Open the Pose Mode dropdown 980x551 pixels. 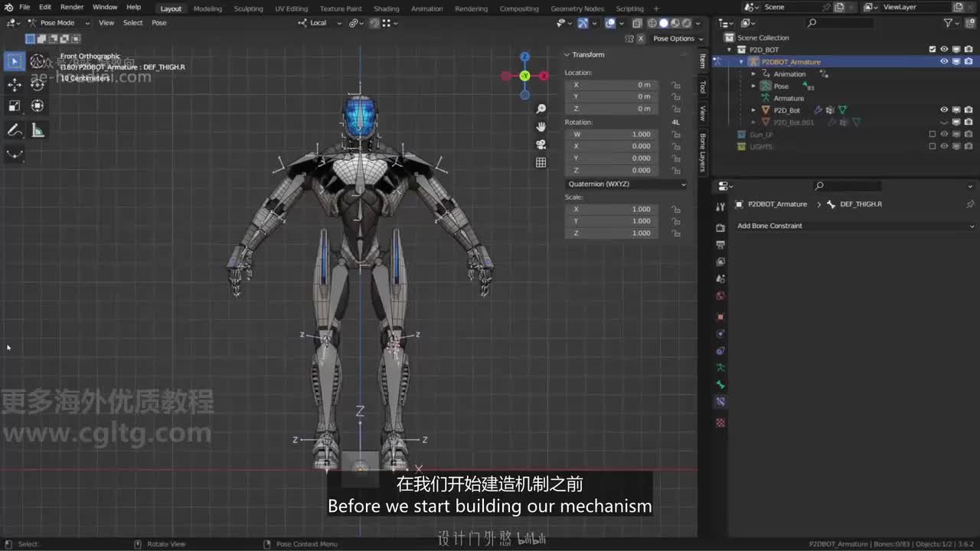pyautogui.click(x=60, y=23)
